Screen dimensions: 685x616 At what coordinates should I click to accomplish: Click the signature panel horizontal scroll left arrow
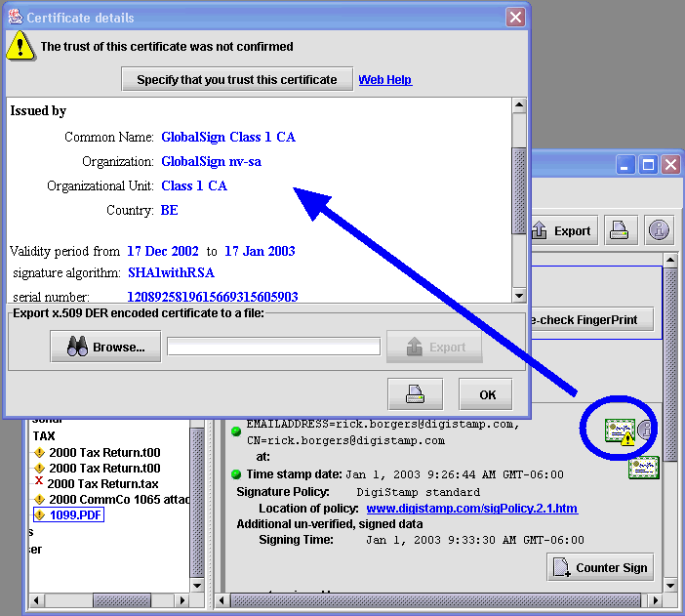(x=222, y=600)
